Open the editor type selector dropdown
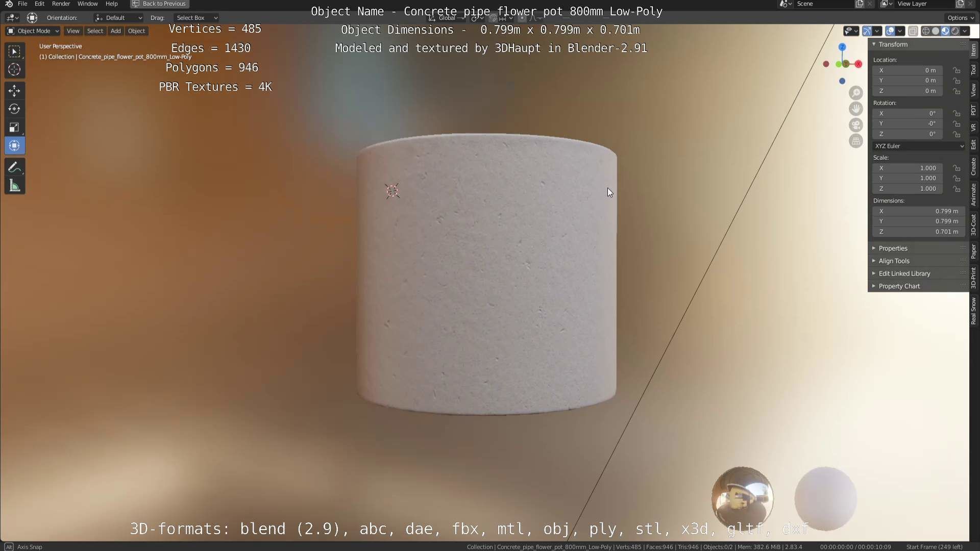 pos(12,18)
